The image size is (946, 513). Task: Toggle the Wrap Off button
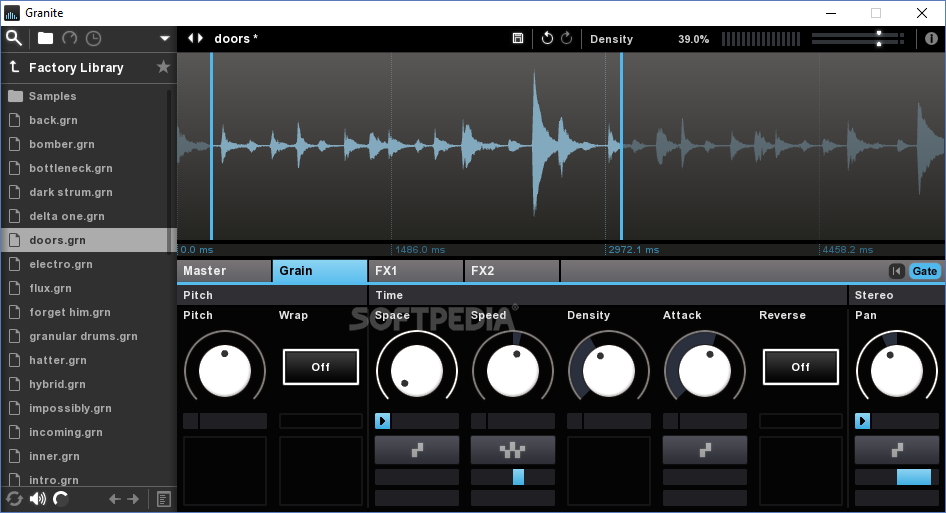(x=321, y=367)
